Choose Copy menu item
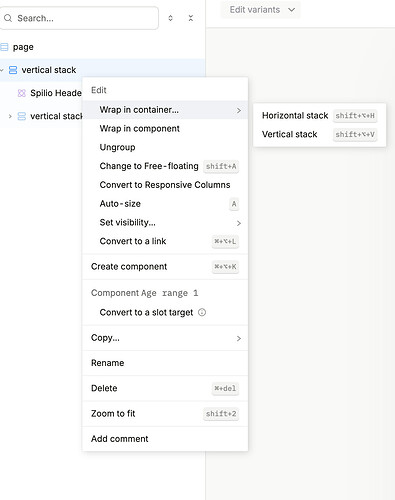The height and width of the screenshot is (500, 395). [165, 338]
